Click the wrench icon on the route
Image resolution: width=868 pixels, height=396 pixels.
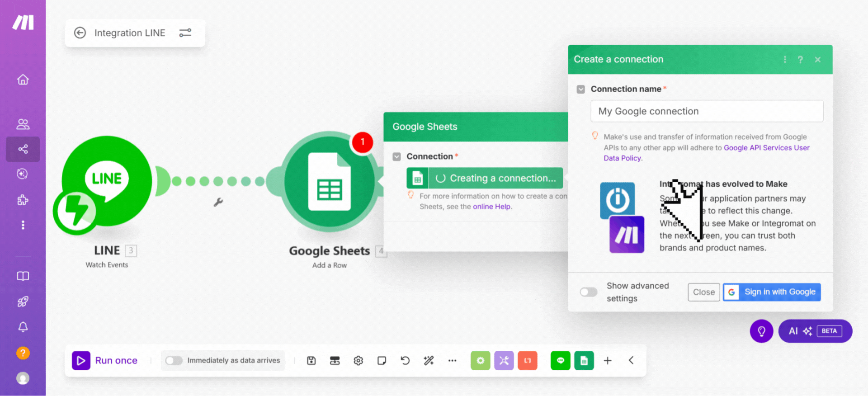point(218,202)
